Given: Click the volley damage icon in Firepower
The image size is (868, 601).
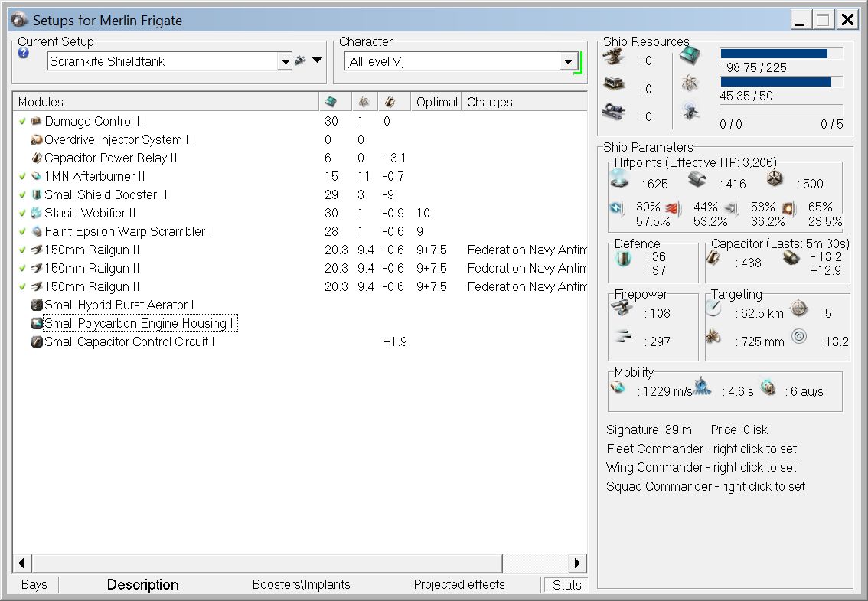Looking at the screenshot, I should click(x=623, y=335).
